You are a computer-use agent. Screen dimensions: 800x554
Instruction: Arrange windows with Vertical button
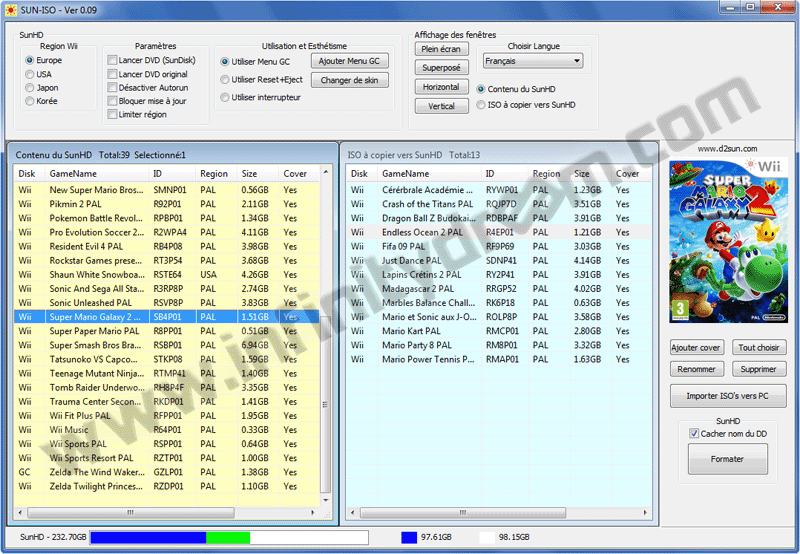(441, 106)
